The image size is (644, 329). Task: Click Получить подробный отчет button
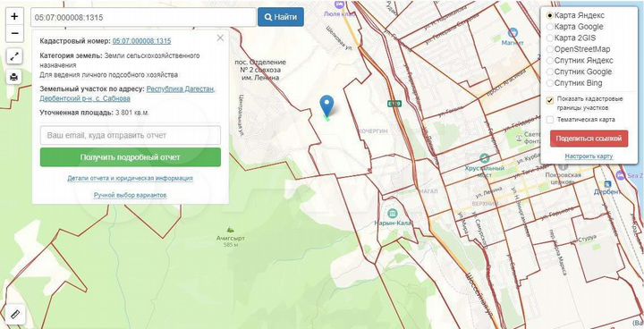[131, 157]
